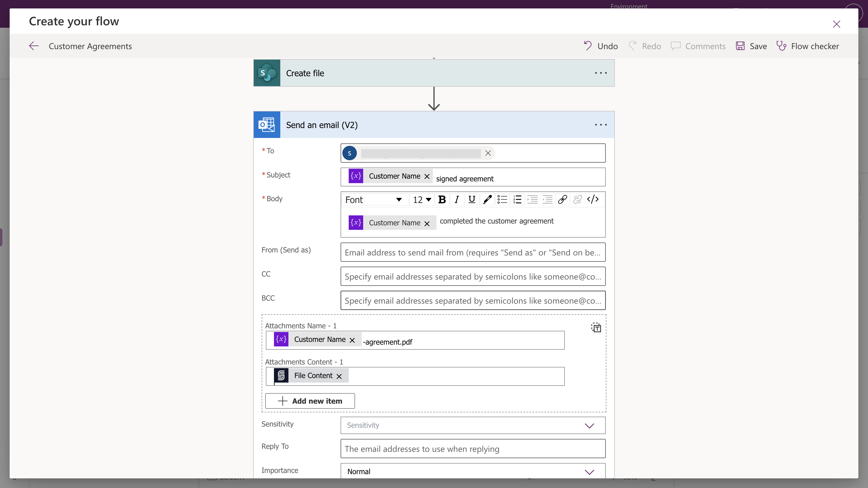Toggle italic formatting in body editor
Viewport: 868px width, 488px height.
pyautogui.click(x=457, y=200)
